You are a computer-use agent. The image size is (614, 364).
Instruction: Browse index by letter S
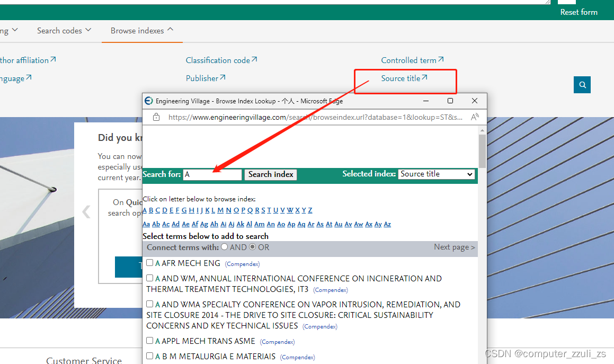tap(263, 210)
